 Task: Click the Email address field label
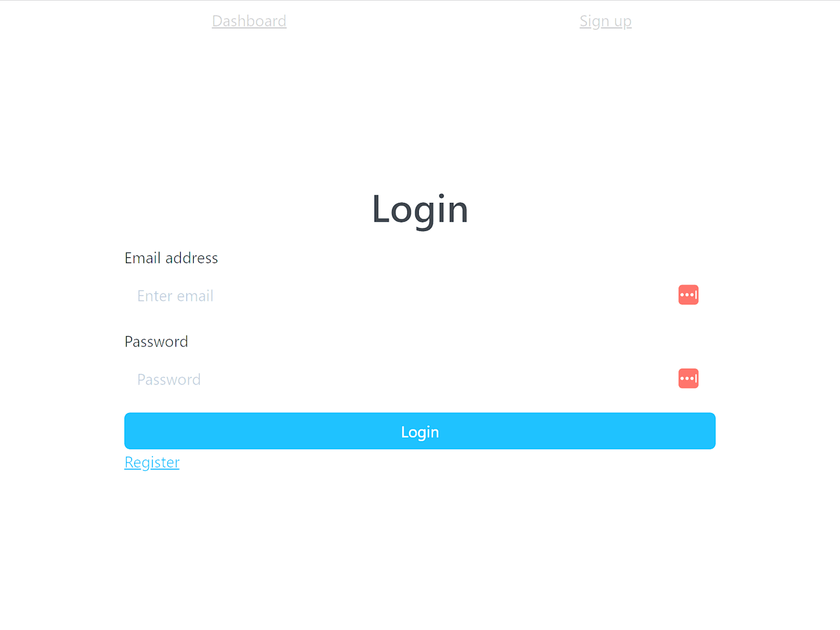click(x=171, y=258)
